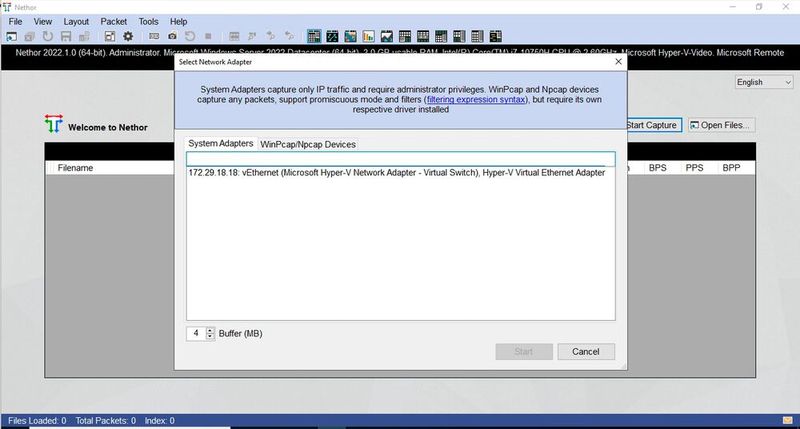Screen dimensions: 800x429
Task: Close the Select Network Adapter dialog
Action: click(x=618, y=62)
